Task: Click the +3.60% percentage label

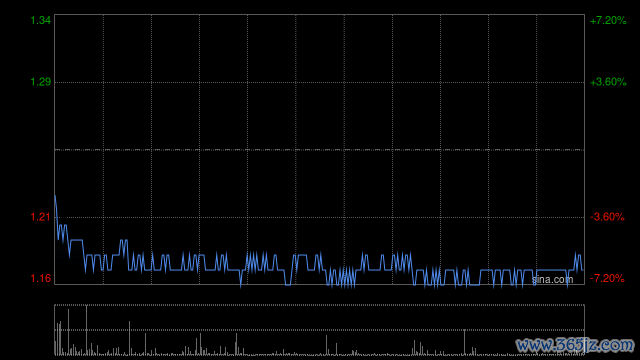Action: (x=608, y=82)
